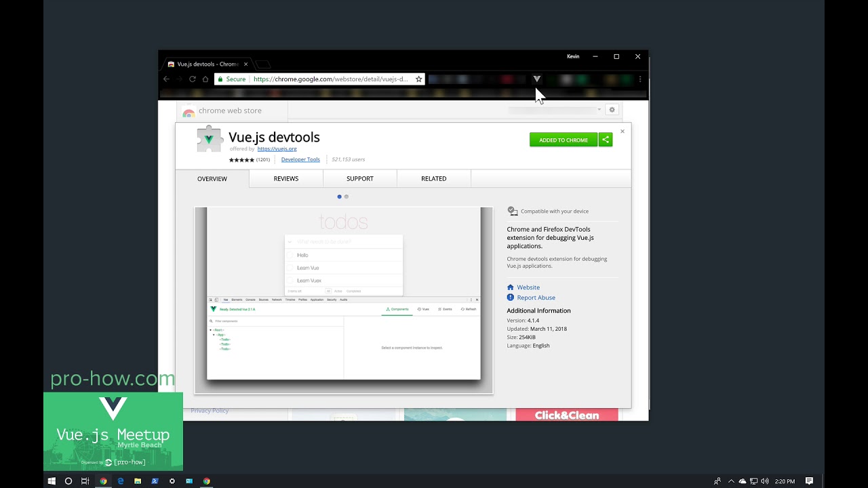Select the first screenshot carousel dot
The width and height of the screenshot is (868, 488).
pyautogui.click(x=339, y=197)
